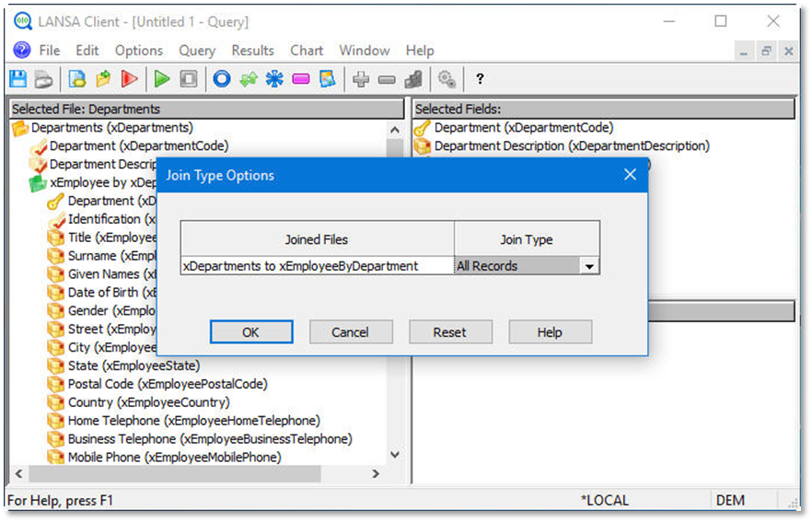Select Mobile Phone (xEmployeeMobilePhone) item
The width and height of the screenshot is (812, 522).
click(x=175, y=458)
